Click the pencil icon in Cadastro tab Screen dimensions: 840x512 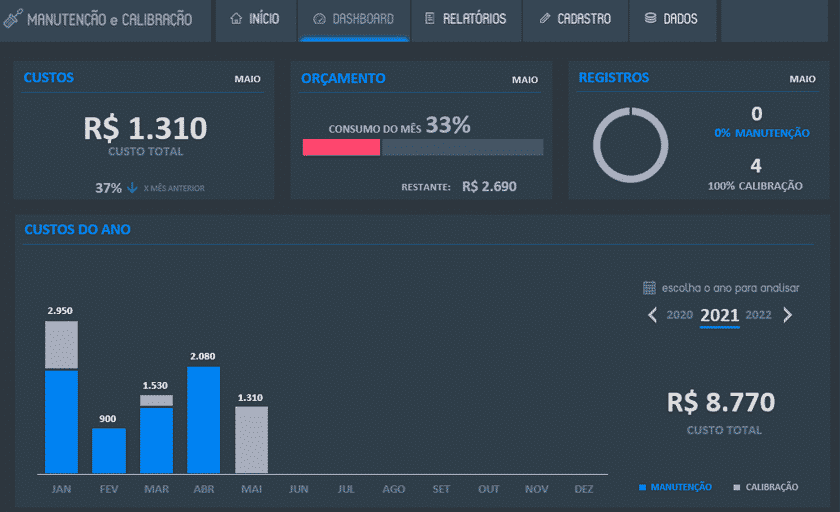point(545,18)
